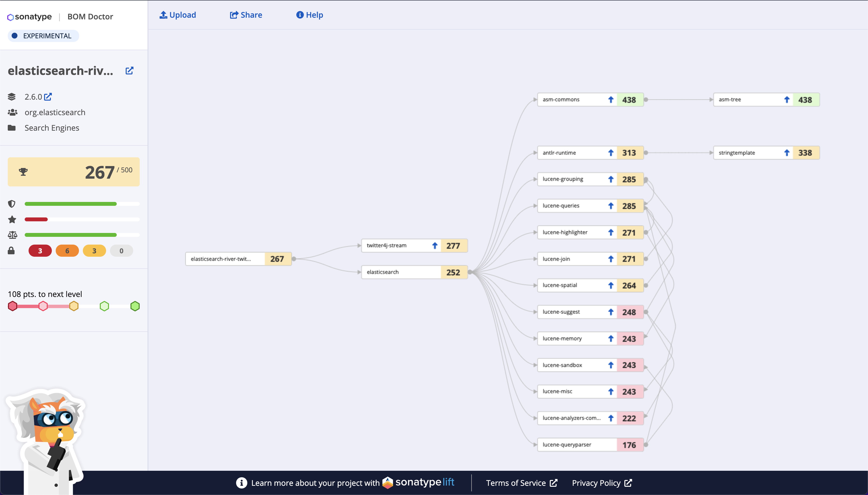Open the Terms of Service link

522,483
